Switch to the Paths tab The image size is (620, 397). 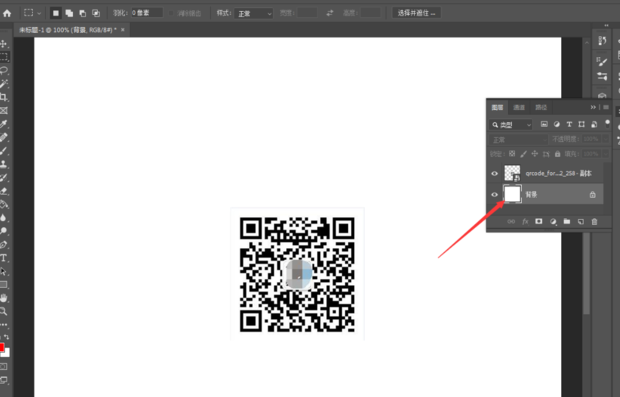point(541,107)
